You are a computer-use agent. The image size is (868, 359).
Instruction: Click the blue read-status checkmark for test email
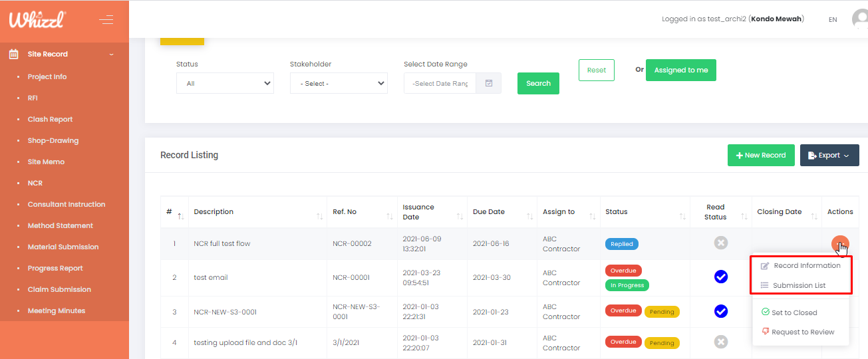[x=720, y=277]
